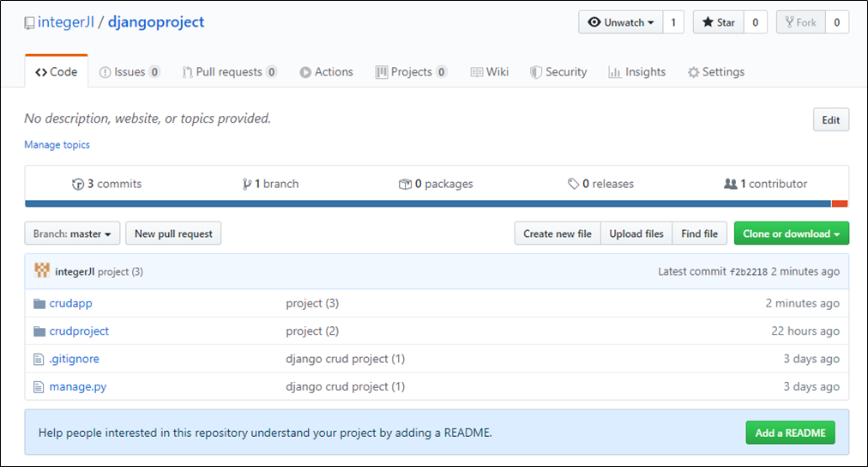The height and width of the screenshot is (467, 868).
Task: Click the crudapp folder icon
Action: [x=39, y=304]
